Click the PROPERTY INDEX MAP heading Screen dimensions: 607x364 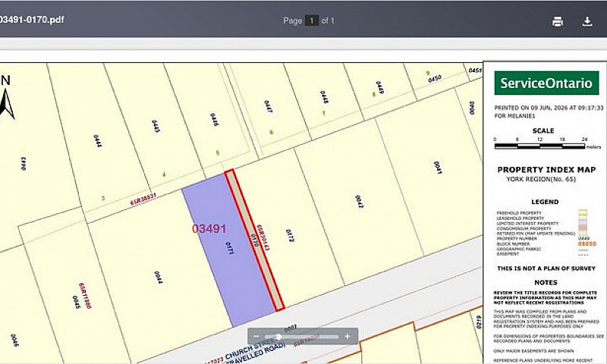point(546,169)
